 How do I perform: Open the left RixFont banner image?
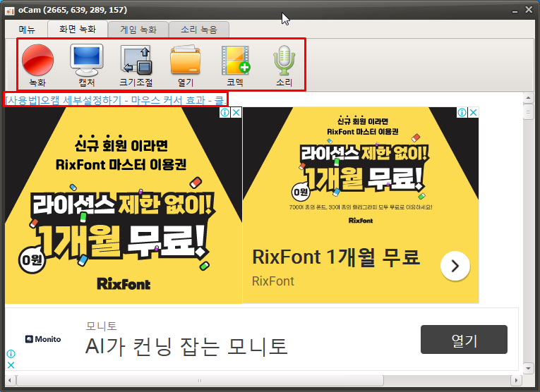(x=124, y=205)
